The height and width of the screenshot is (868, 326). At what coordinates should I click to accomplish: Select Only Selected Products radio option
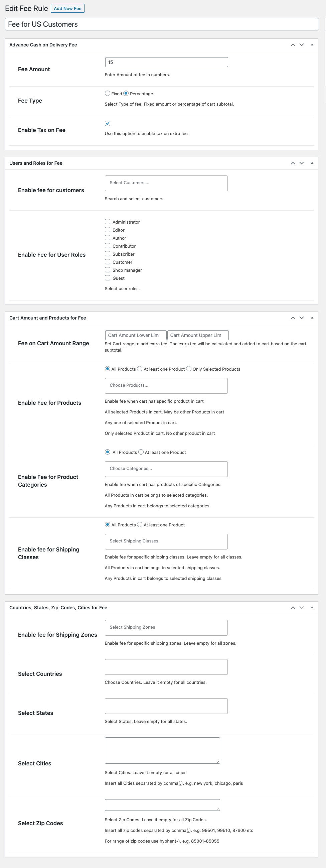(x=189, y=369)
